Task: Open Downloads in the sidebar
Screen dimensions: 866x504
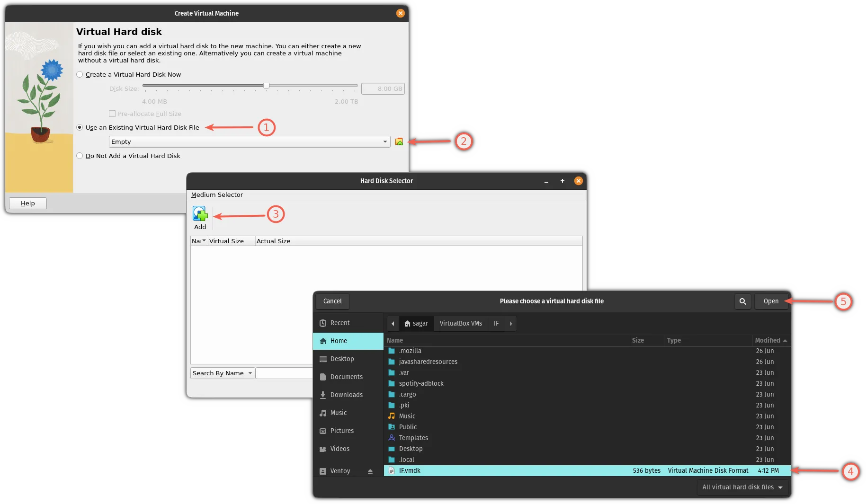Action: 346,395
